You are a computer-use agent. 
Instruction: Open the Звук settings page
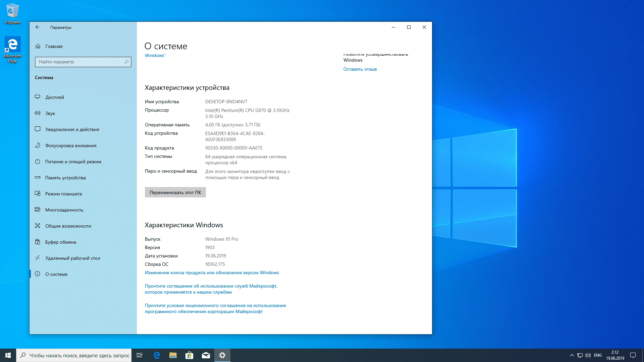[x=83, y=113]
